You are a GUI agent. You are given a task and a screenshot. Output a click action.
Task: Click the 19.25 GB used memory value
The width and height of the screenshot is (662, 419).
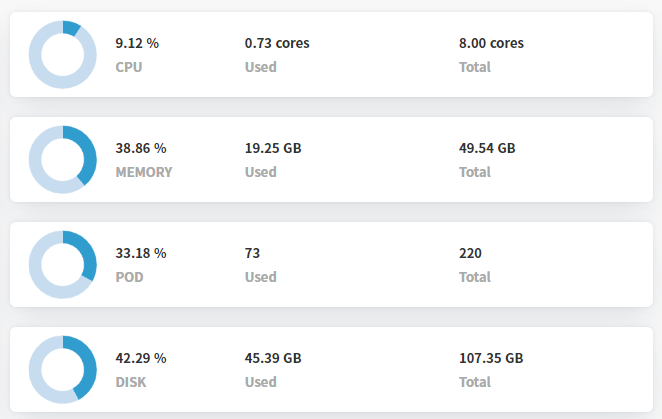pyautogui.click(x=273, y=148)
